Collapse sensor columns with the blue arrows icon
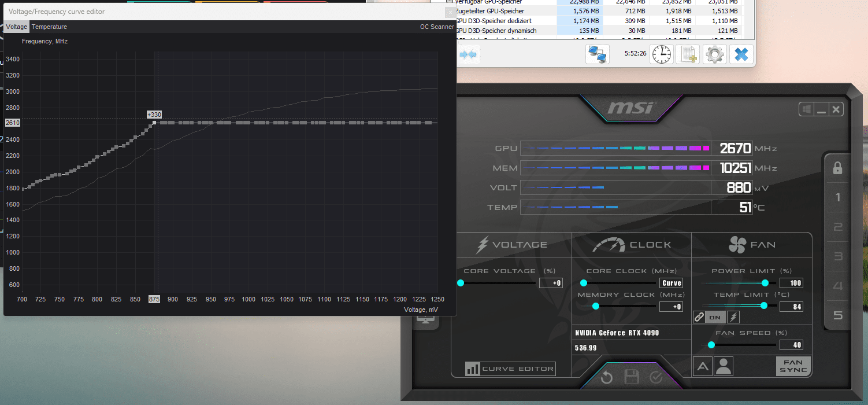The height and width of the screenshot is (405, 868). coord(468,54)
